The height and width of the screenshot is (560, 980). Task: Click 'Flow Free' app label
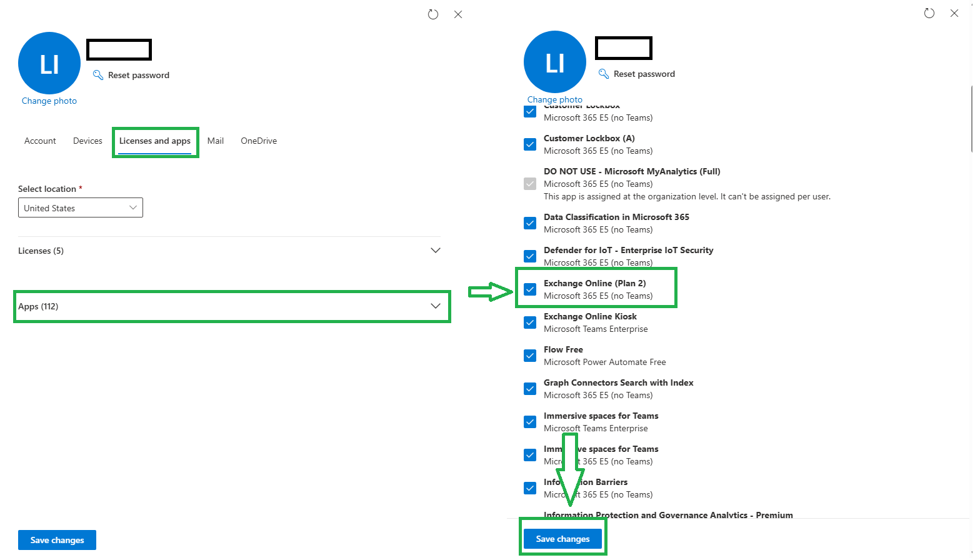tap(563, 349)
